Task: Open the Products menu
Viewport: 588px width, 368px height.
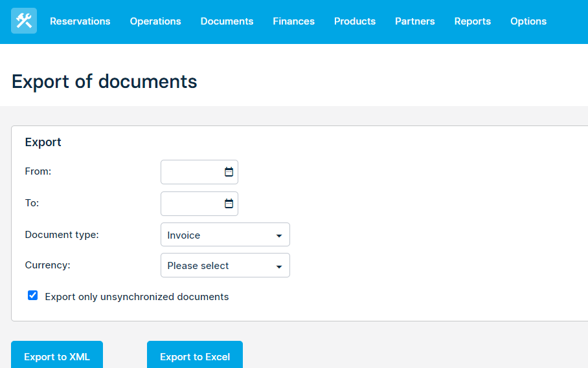Action: 355,21
